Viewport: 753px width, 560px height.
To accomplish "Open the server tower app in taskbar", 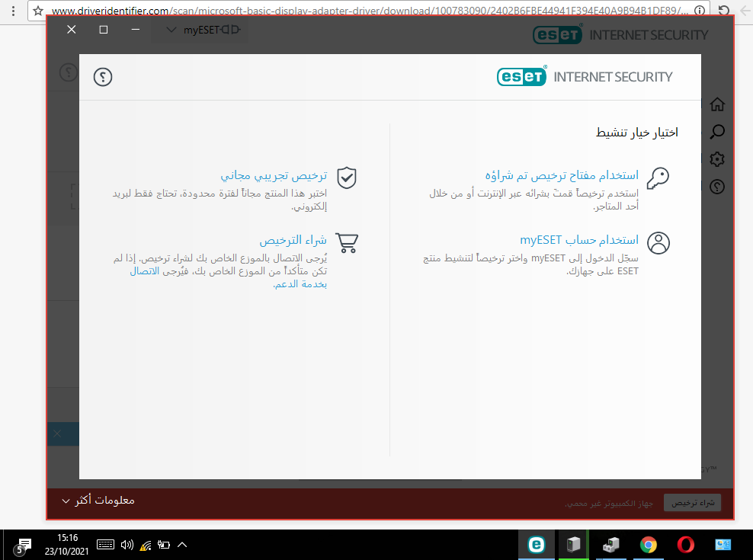I will coord(573,545).
